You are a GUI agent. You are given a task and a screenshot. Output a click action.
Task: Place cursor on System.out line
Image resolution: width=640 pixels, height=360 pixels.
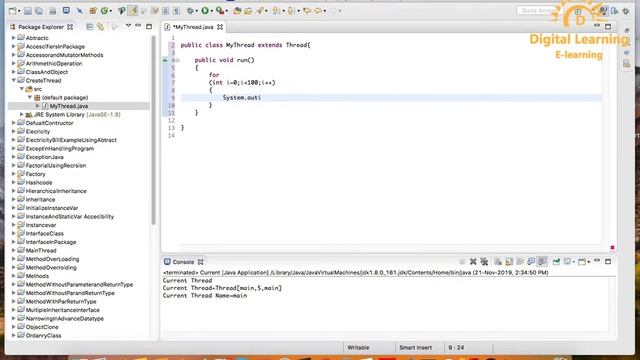click(242, 98)
